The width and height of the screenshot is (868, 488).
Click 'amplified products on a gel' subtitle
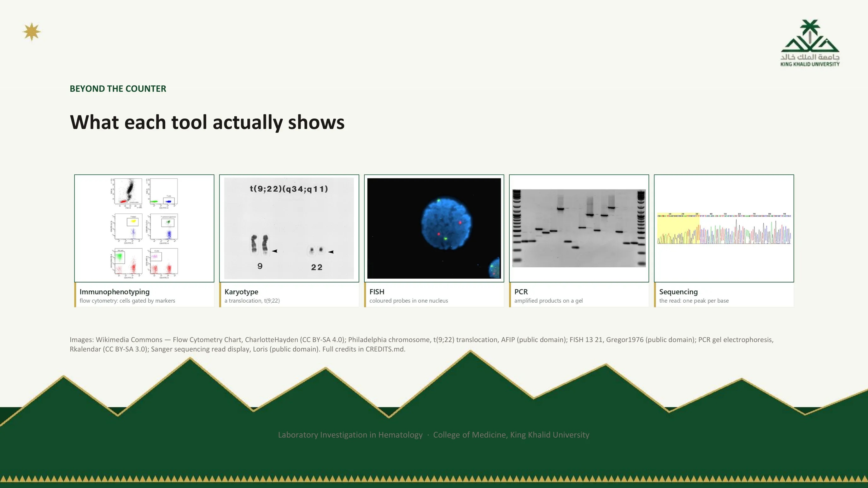548,301
